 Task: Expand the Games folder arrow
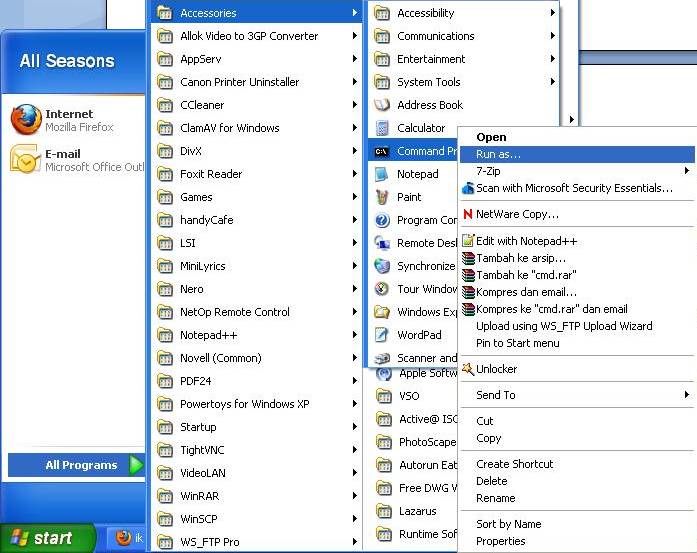point(355,196)
